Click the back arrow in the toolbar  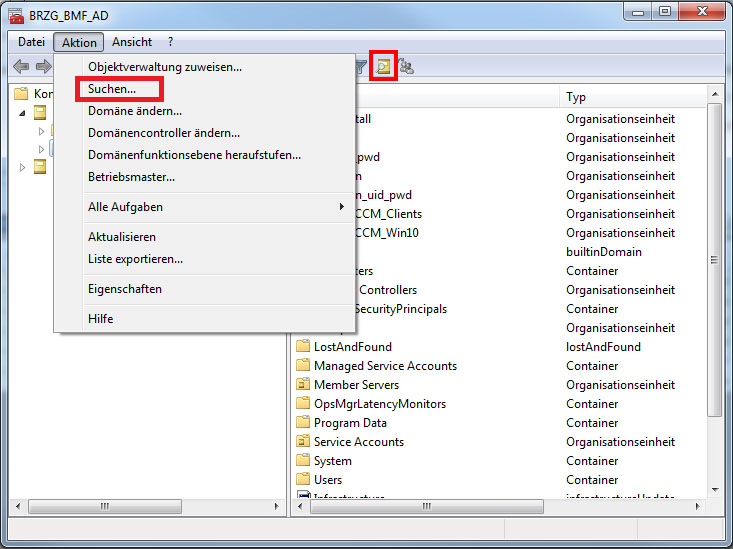click(21, 66)
